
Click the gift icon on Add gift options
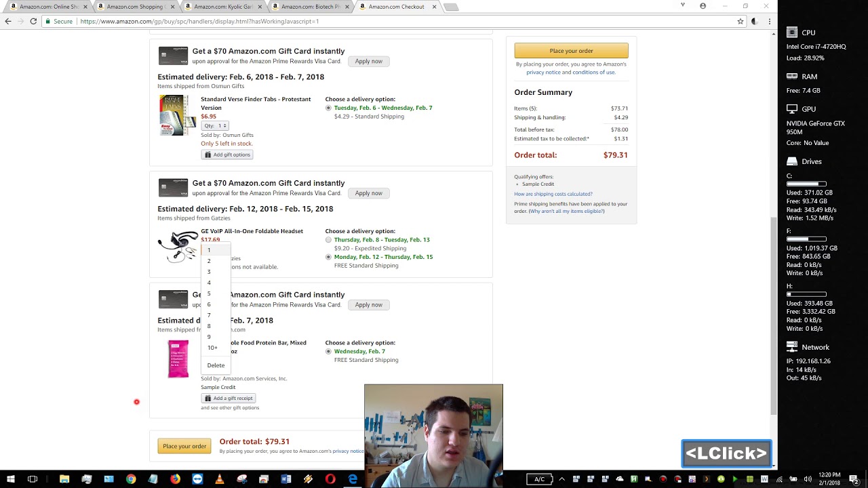208,155
